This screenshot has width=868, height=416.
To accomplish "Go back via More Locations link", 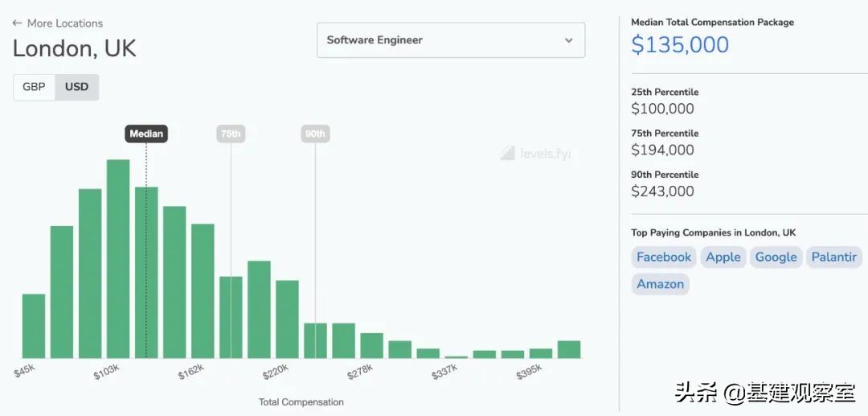I will [x=64, y=23].
